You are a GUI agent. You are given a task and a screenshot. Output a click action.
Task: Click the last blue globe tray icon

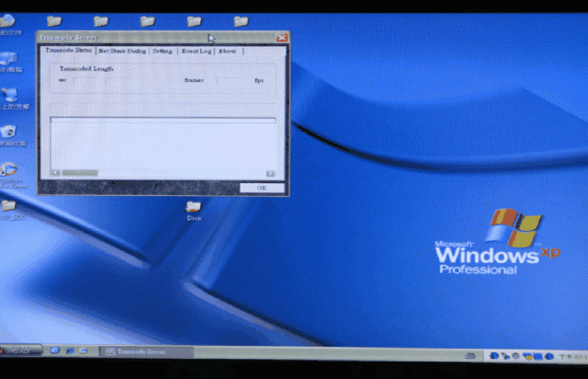click(x=549, y=357)
